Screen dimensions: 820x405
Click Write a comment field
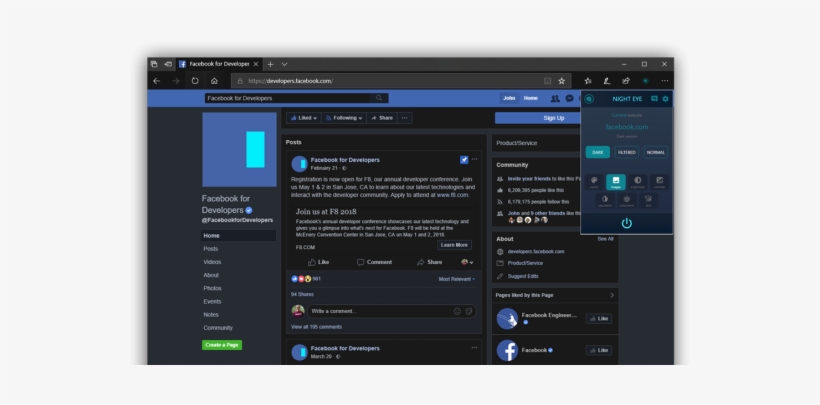tap(392, 311)
